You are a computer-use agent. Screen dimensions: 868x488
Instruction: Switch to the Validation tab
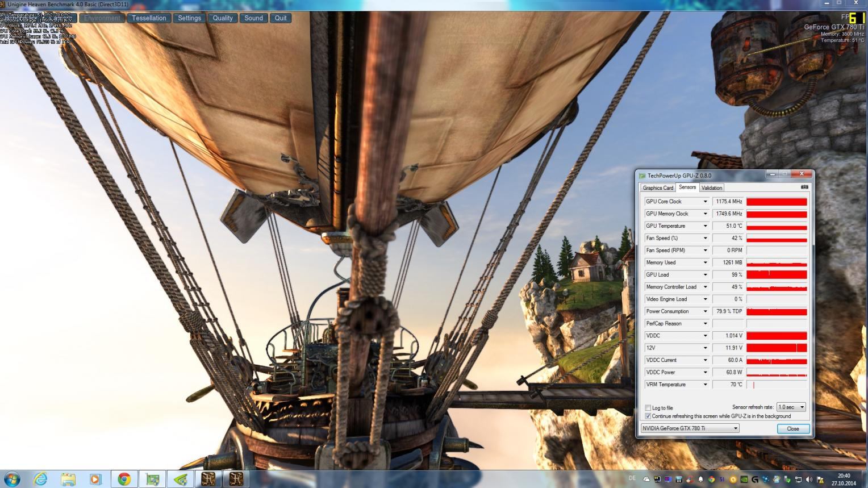(711, 188)
